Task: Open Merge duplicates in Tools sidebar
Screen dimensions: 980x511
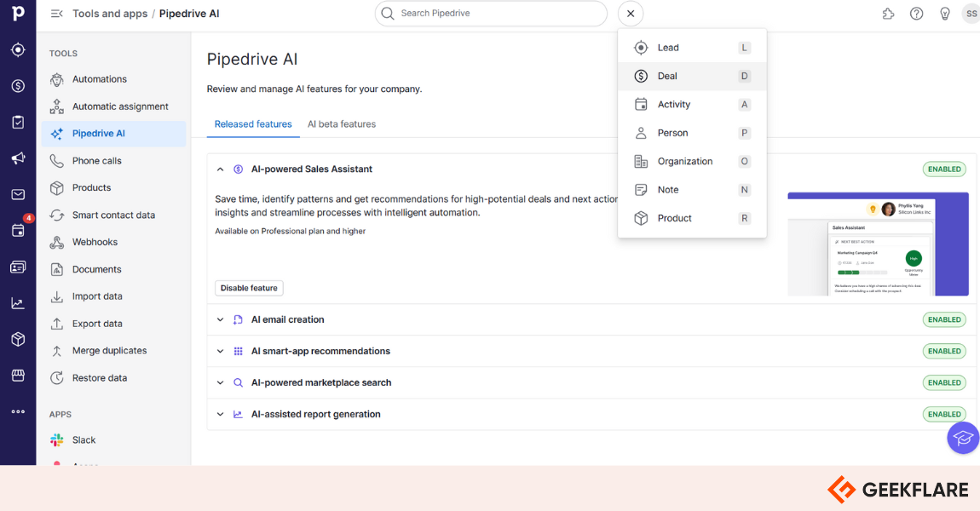Action: click(113, 350)
